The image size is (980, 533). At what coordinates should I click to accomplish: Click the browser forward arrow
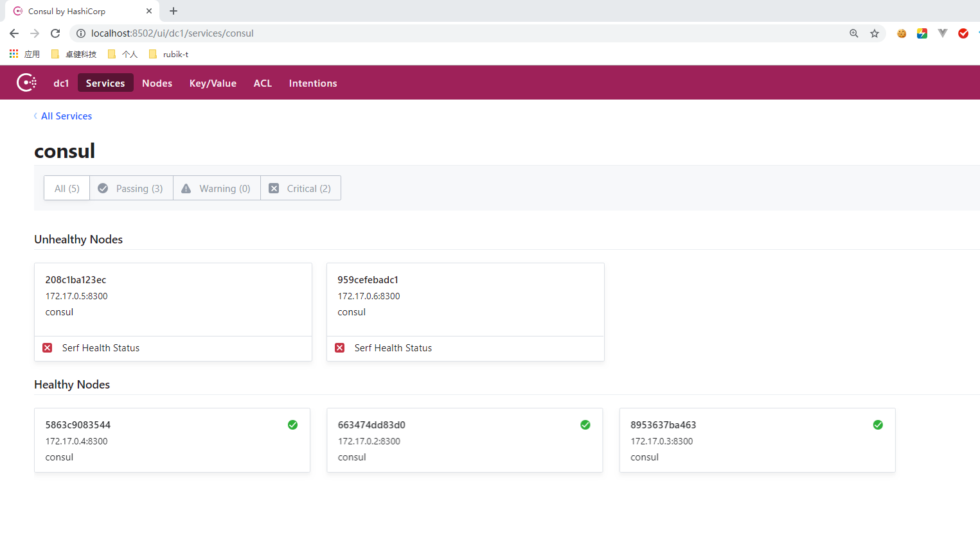click(35, 33)
